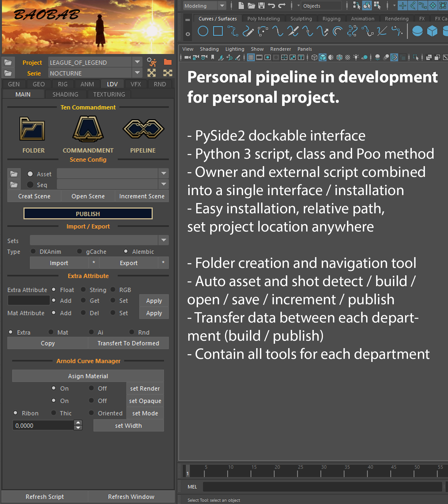Screen dimensions: 448x504
Task: Click the COMMANDMENT emblem icon
Action: tap(88, 129)
